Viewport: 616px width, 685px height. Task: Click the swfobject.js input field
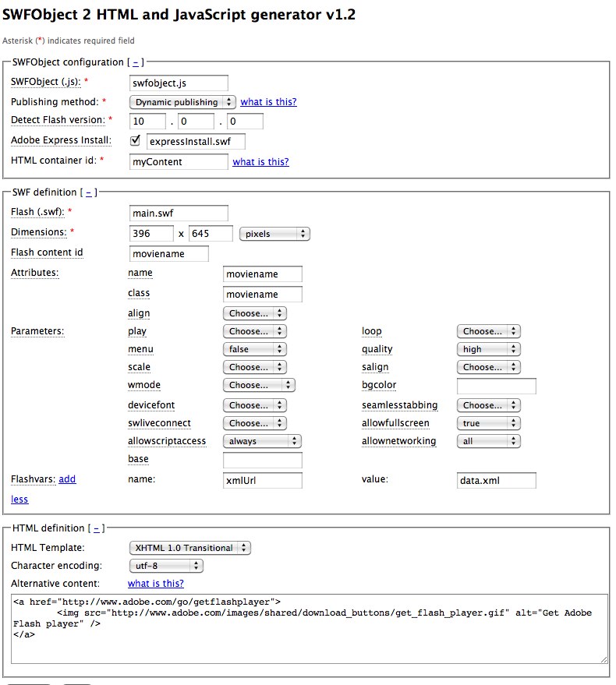pyautogui.click(x=179, y=83)
